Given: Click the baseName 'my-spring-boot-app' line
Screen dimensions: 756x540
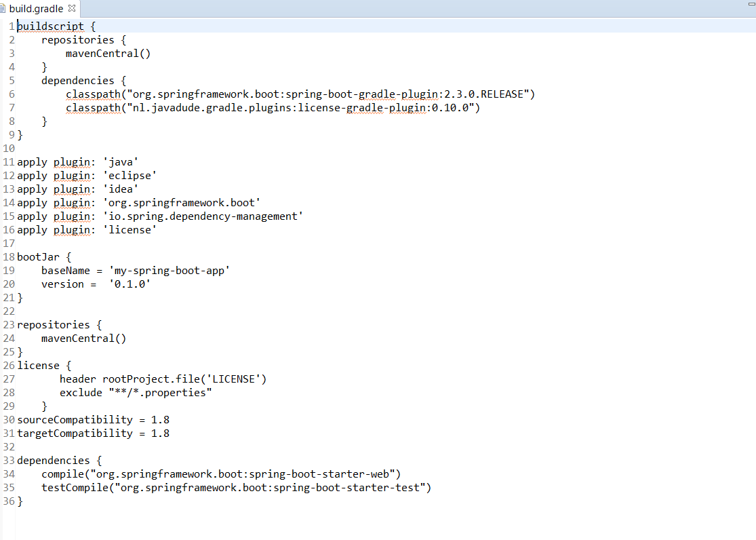Looking at the screenshot, I should coord(136,270).
